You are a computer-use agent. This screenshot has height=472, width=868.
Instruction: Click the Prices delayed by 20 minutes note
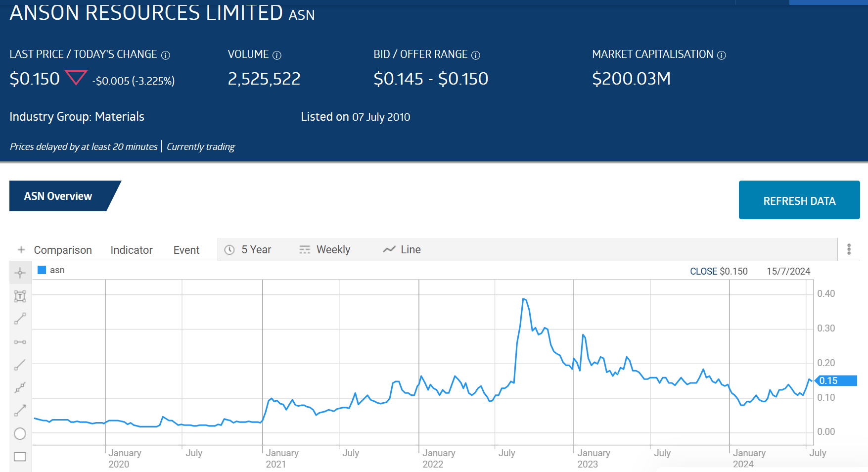(x=84, y=146)
